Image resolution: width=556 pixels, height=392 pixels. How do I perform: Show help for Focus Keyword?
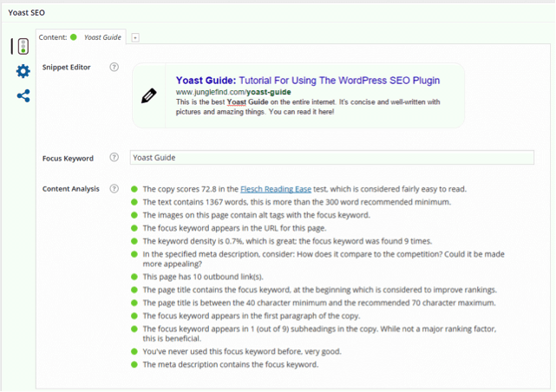point(114,158)
